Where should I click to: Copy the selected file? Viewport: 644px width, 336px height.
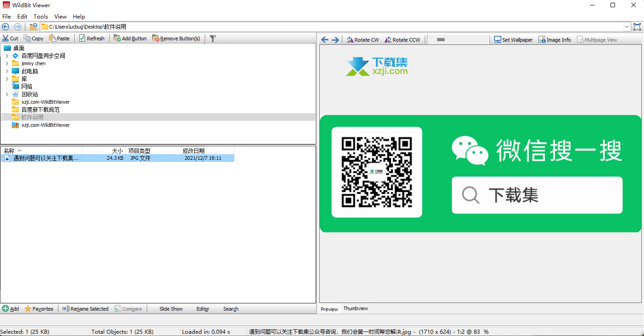point(34,38)
